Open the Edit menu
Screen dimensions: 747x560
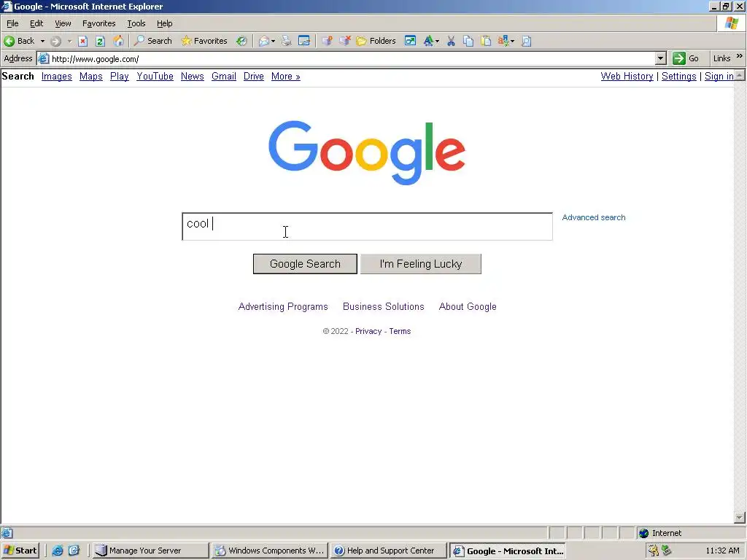coord(36,23)
